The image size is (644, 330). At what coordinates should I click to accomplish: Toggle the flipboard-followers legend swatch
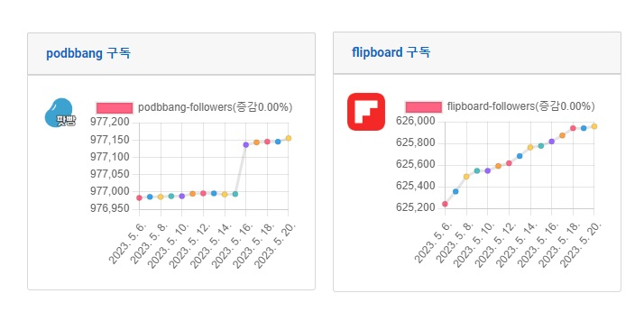(423, 107)
